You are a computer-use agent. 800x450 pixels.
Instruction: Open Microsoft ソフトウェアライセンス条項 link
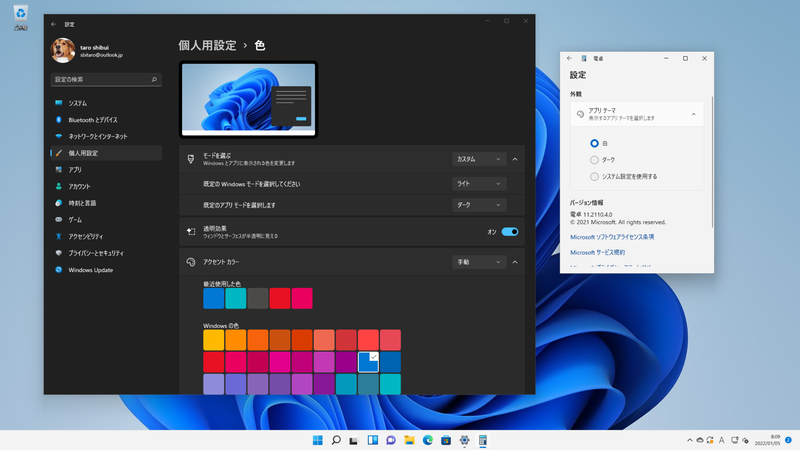click(x=612, y=237)
